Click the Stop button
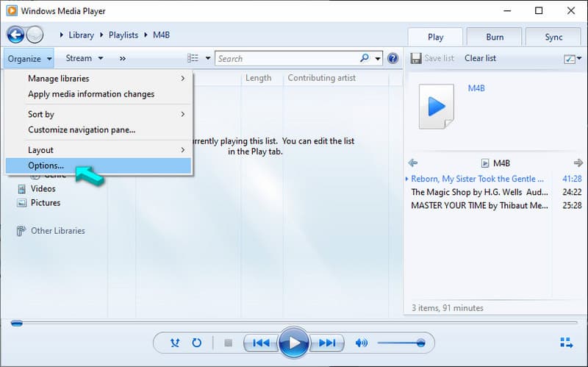The width and height of the screenshot is (588, 367). point(228,343)
